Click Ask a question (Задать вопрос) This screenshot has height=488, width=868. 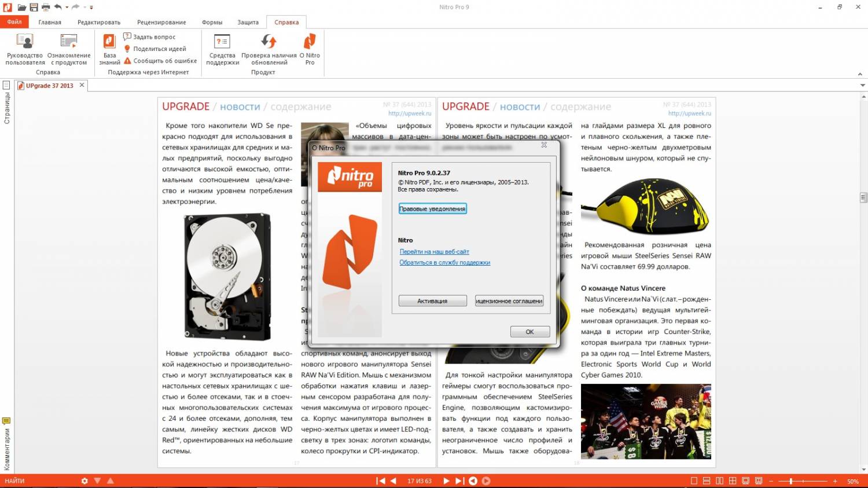pyautogui.click(x=149, y=36)
